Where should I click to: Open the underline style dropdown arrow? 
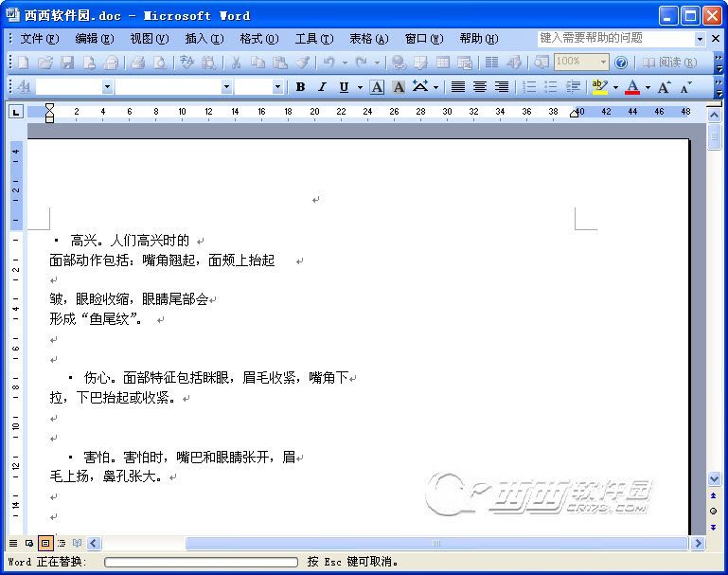click(360, 87)
